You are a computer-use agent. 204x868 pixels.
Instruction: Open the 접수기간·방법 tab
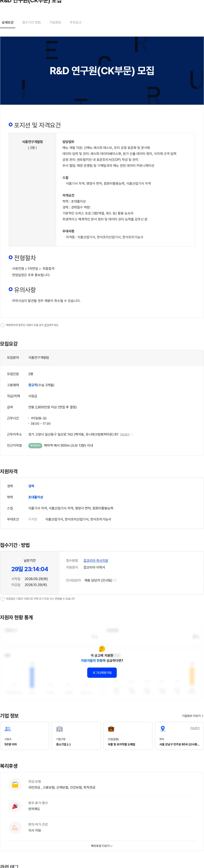click(31, 22)
